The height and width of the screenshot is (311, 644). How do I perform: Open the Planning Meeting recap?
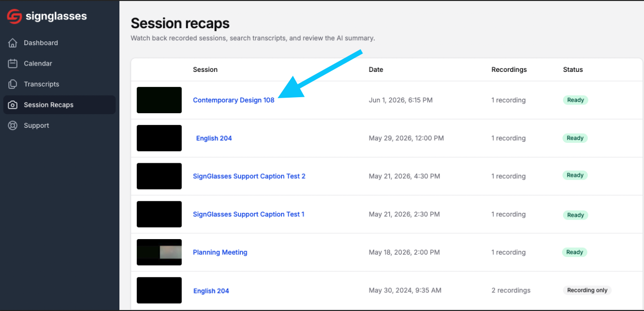[x=220, y=252]
